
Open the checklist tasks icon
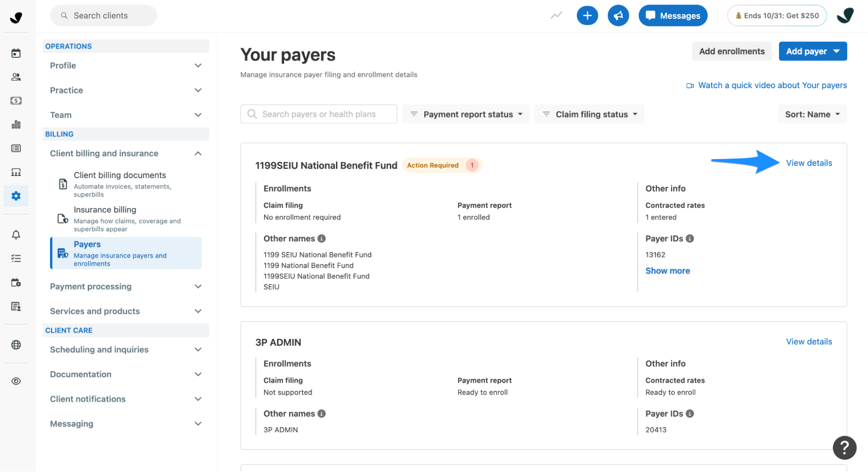click(x=16, y=259)
